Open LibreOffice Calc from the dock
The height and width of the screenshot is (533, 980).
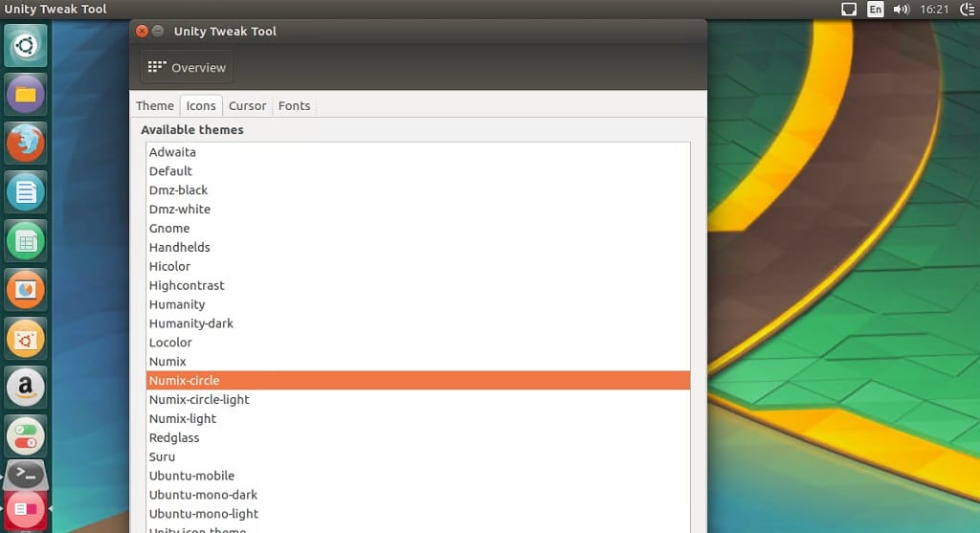(26, 241)
